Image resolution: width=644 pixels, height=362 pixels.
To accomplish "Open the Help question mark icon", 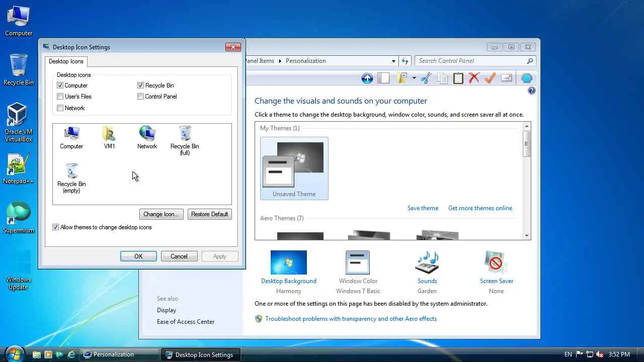I will pos(531,90).
